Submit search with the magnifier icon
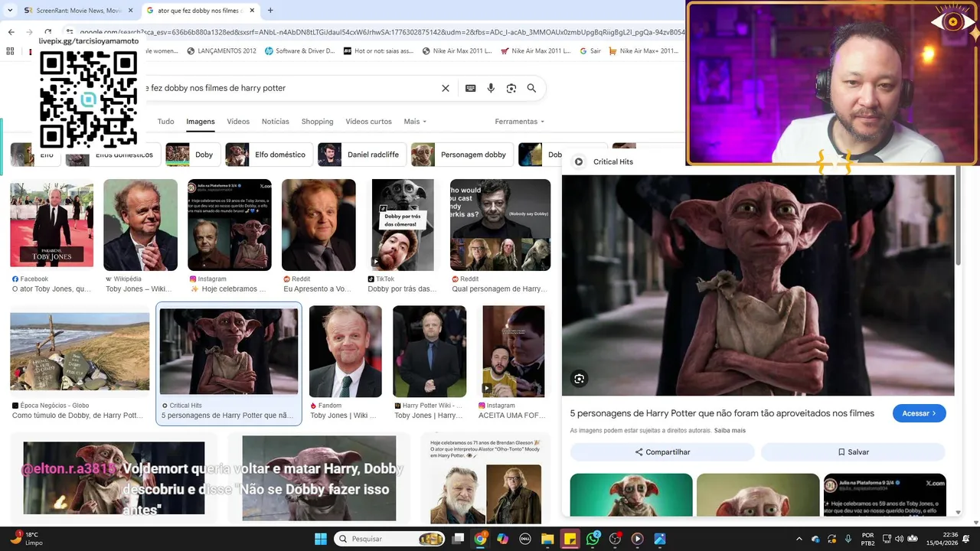Image resolution: width=980 pixels, height=551 pixels. pyautogui.click(x=531, y=88)
